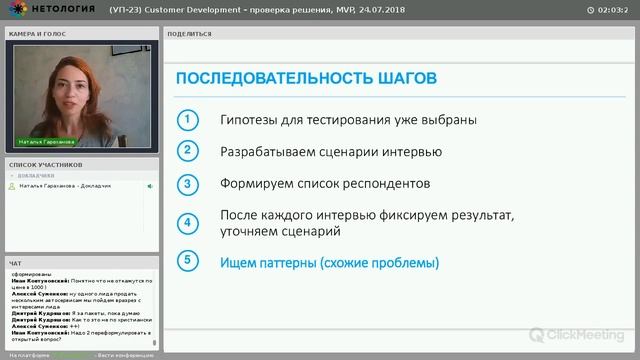Click the speaker icon next to Наталья Гараханова
Image resolution: width=640 pixels, height=360 pixels.
click(150, 186)
